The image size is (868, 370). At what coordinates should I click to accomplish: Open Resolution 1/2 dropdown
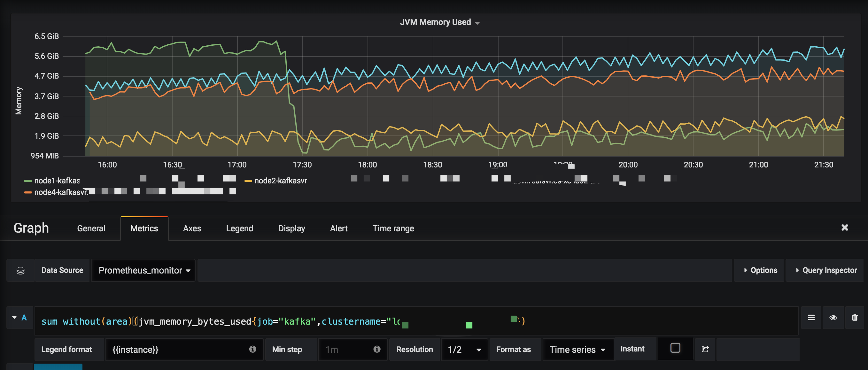(464, 350)
